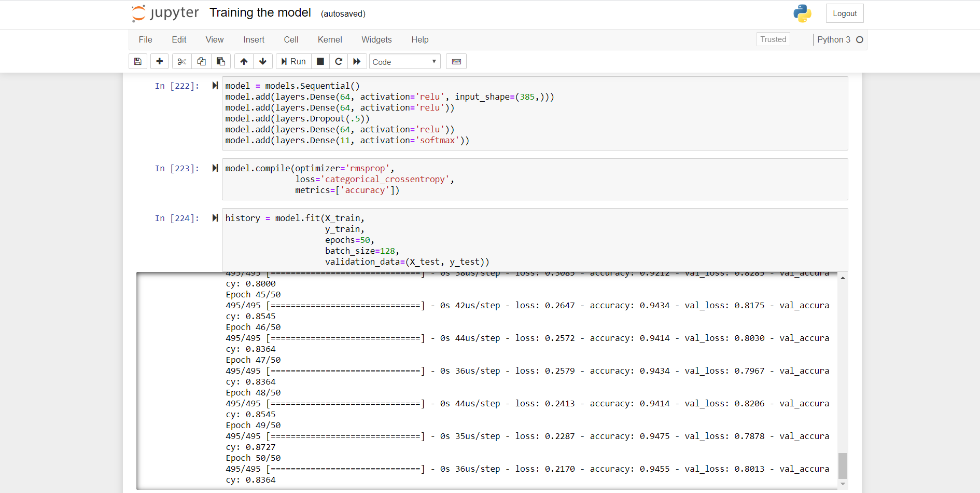Move the selected cell up
Viewport: 980px width, 493px height.
pyautogui.click(x=244, y=62)
